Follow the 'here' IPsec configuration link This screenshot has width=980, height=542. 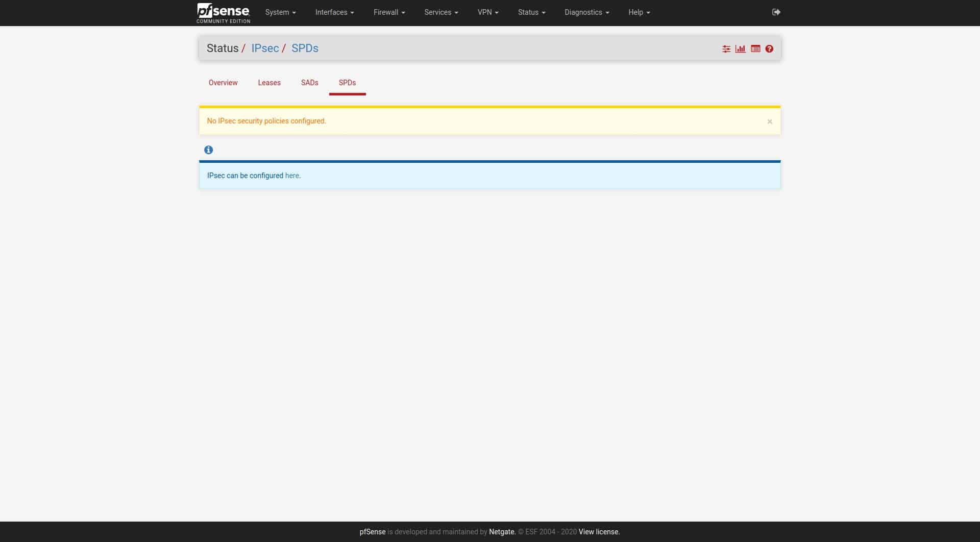(292, 176)
